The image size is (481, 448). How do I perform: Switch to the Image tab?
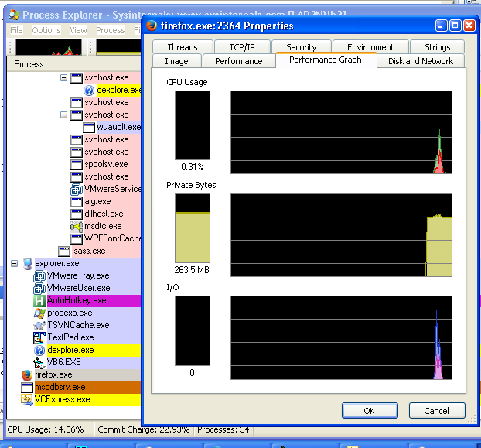(176, 61)
